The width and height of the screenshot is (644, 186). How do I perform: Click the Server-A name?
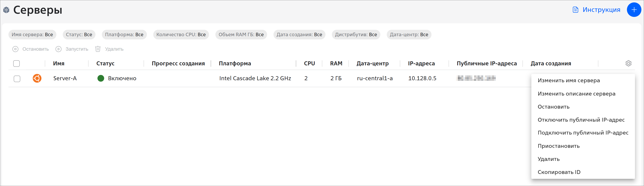pos(65,78)
